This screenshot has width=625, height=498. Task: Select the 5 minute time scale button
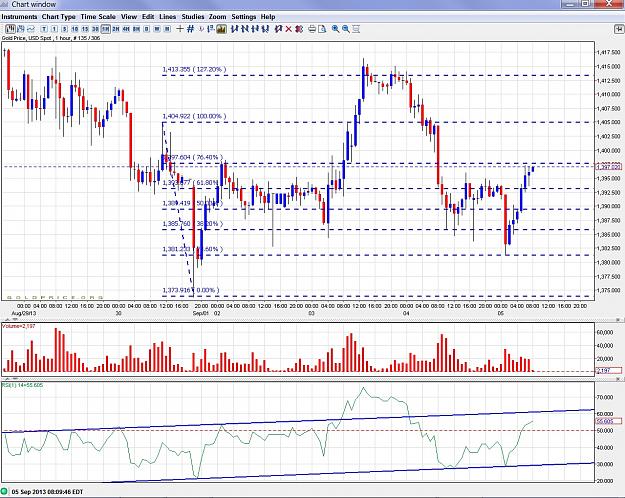(65, 29)
